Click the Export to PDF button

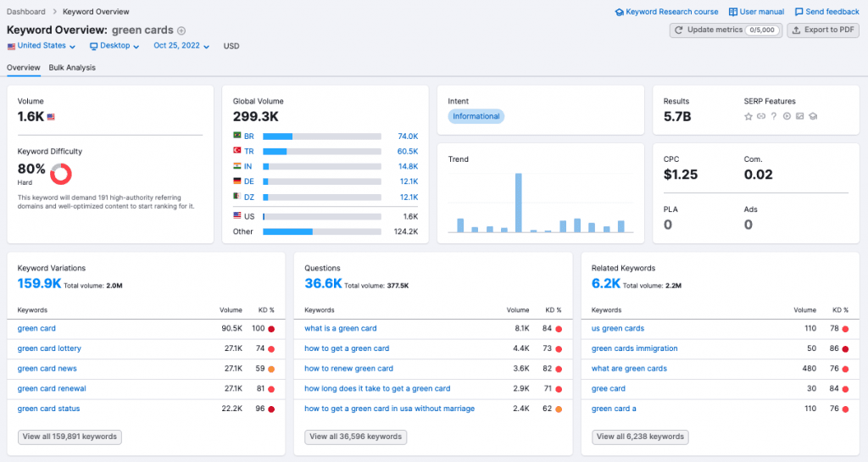[x=823, y=30]
